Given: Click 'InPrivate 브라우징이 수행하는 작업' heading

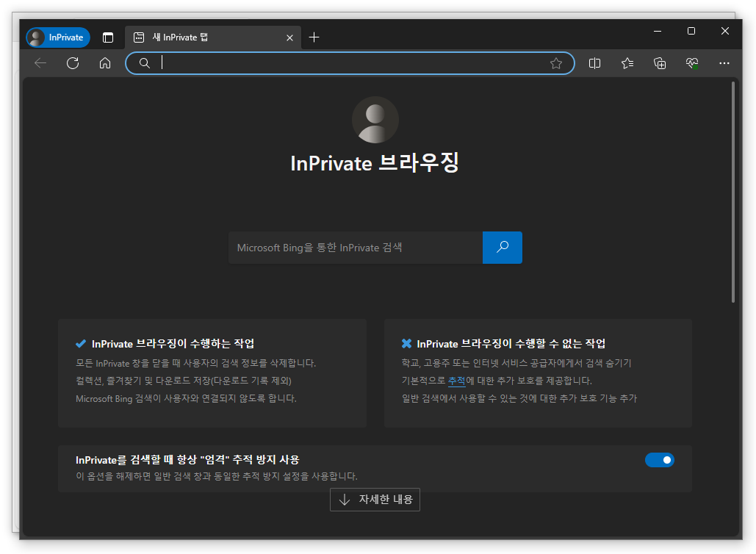Looking at the screenshot, I should click(x=173, y=344).
